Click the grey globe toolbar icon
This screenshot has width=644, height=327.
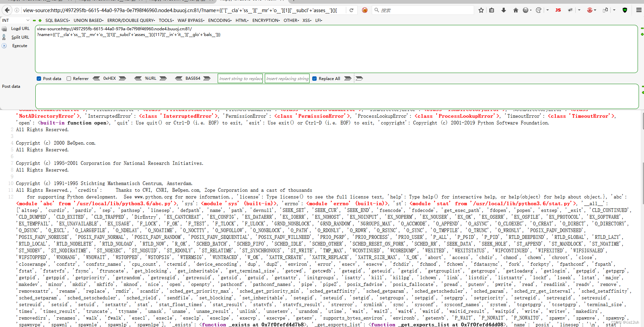(526, 10)
